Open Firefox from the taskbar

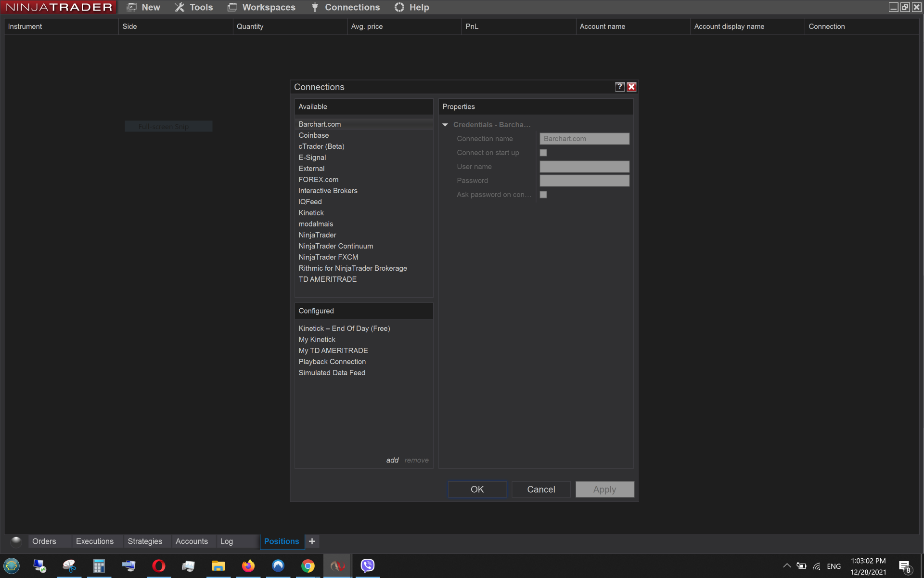click(248, 566)
